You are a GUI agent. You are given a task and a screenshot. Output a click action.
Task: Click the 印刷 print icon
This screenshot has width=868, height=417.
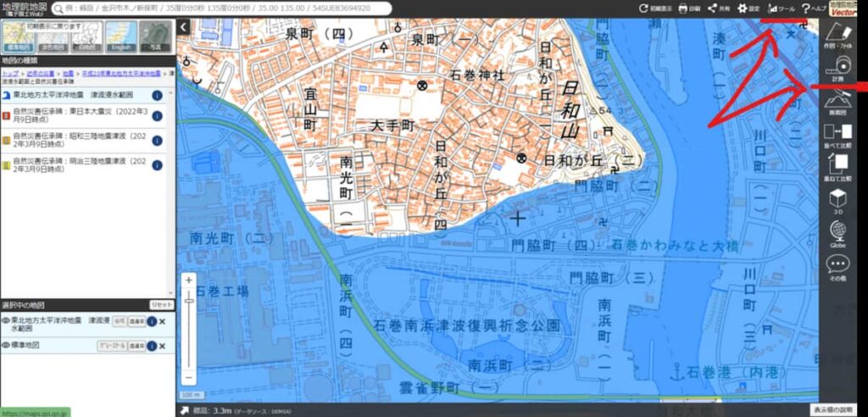point(687,8)
